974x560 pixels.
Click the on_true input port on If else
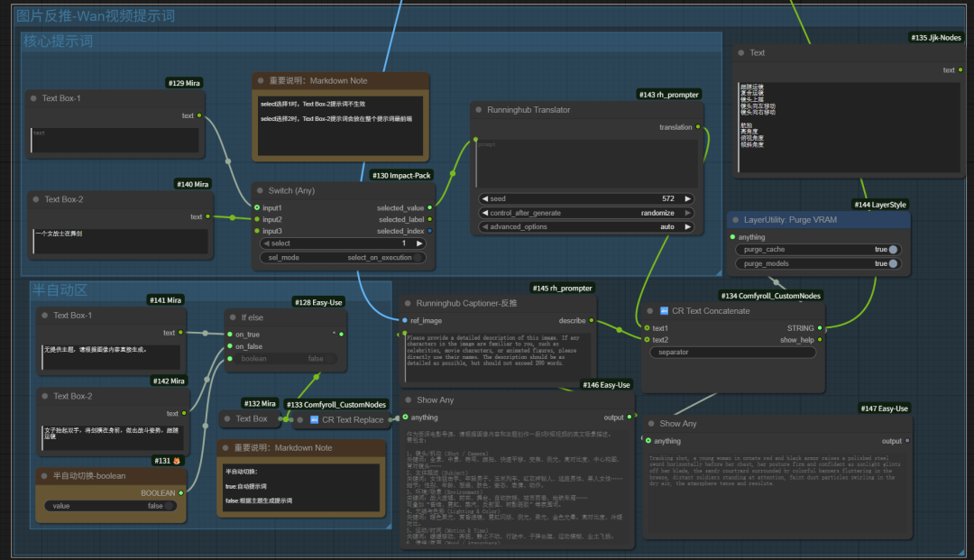(x=230, y=334)
